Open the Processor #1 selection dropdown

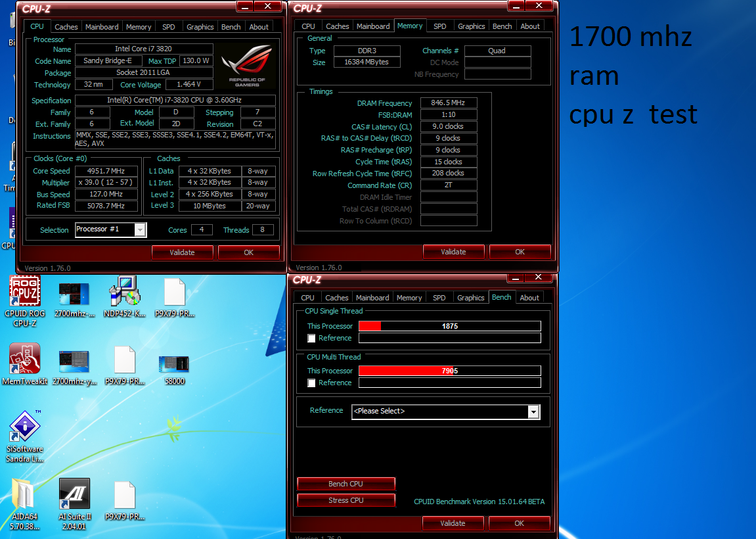pos(140,229)
